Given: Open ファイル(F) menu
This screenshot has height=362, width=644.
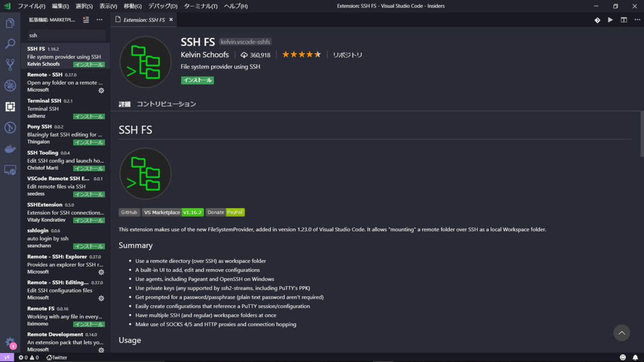Looking at the screenshot, I should pos(32,6).
